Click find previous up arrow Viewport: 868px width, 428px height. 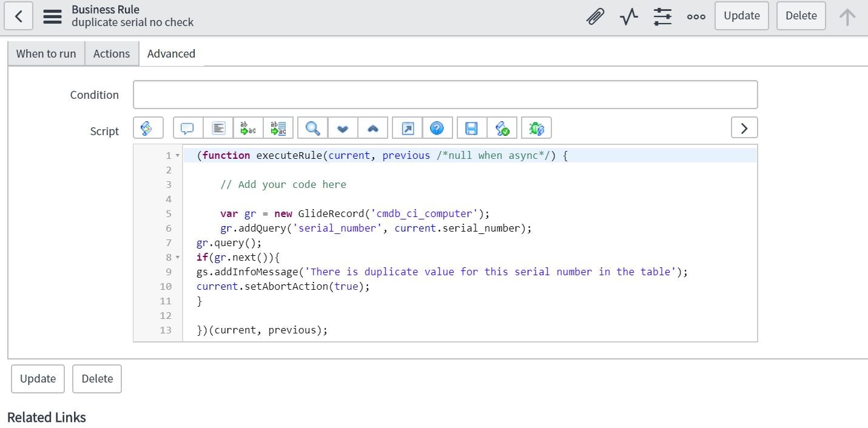click(x=373, y=128)
